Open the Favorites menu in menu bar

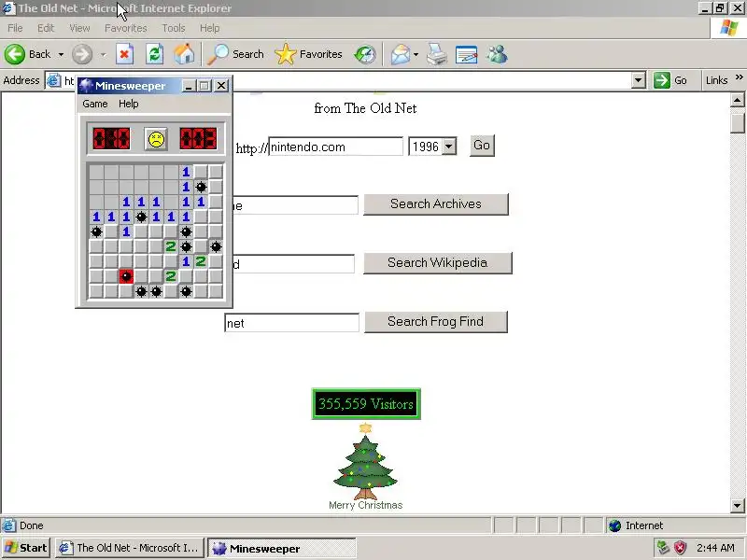click(x=126, y=28)
